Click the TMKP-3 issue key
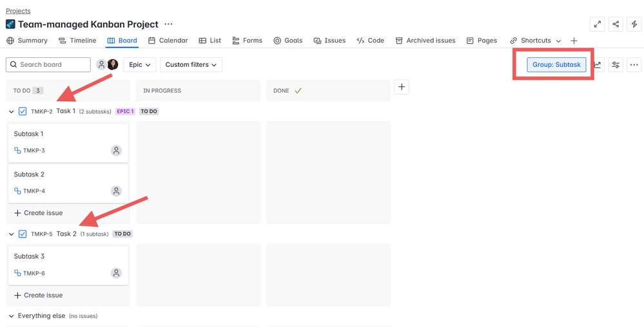The height and width of the screenshot is (327, 644). click(x=34, y=151)
